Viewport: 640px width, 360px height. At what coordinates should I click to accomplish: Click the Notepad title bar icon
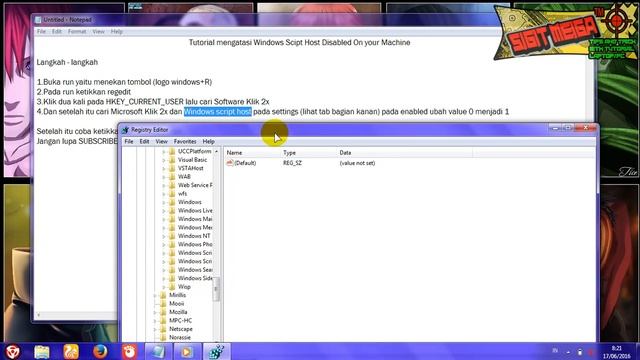(38, 20)
